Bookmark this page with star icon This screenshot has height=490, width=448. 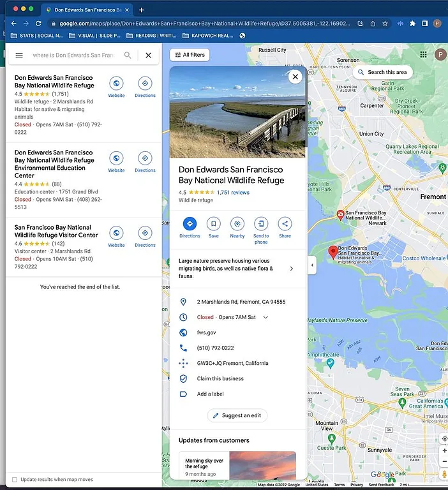tap(385, 24)
